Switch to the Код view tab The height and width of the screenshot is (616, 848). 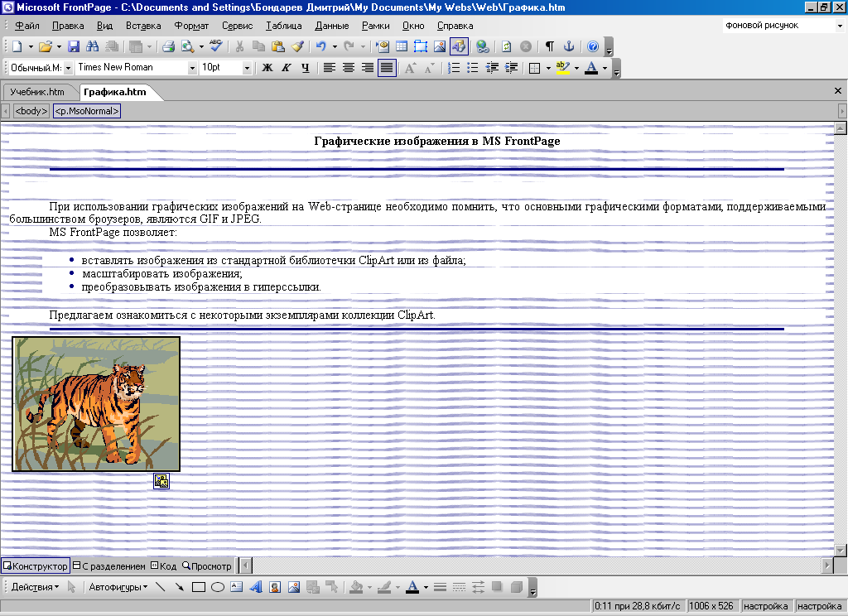(x=164, y=565)
